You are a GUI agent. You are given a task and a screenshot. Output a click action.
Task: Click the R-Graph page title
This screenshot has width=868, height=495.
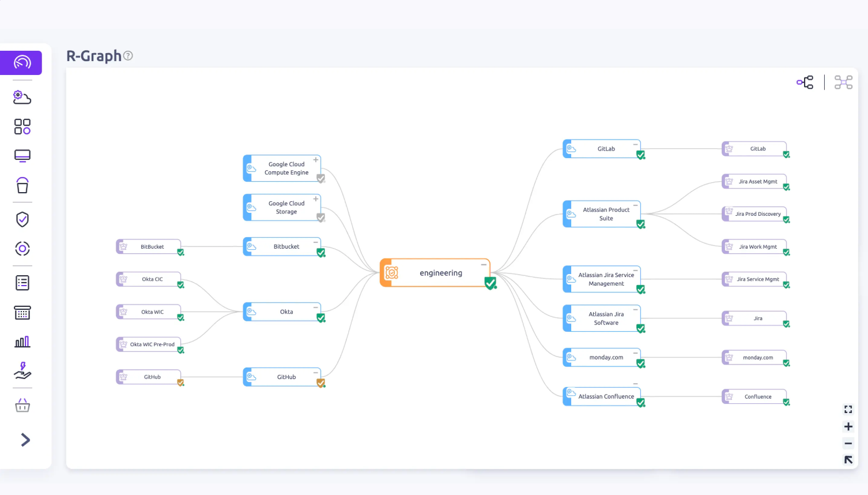point(94,56)
